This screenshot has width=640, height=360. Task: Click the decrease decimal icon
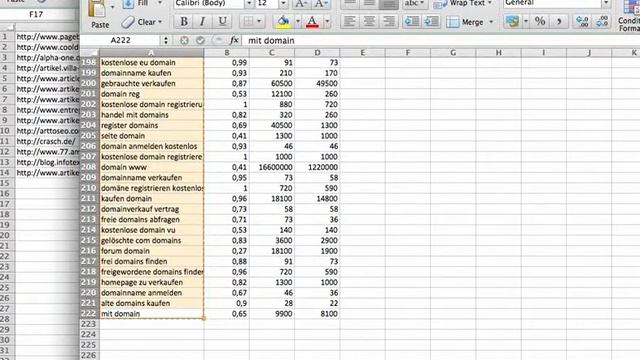[602, 21]
